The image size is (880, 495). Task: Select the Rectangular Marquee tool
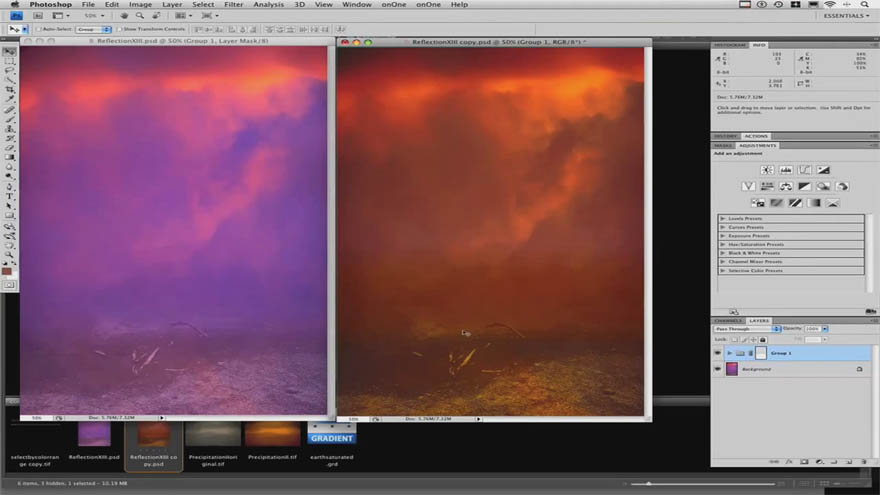[x=10, y=61]
